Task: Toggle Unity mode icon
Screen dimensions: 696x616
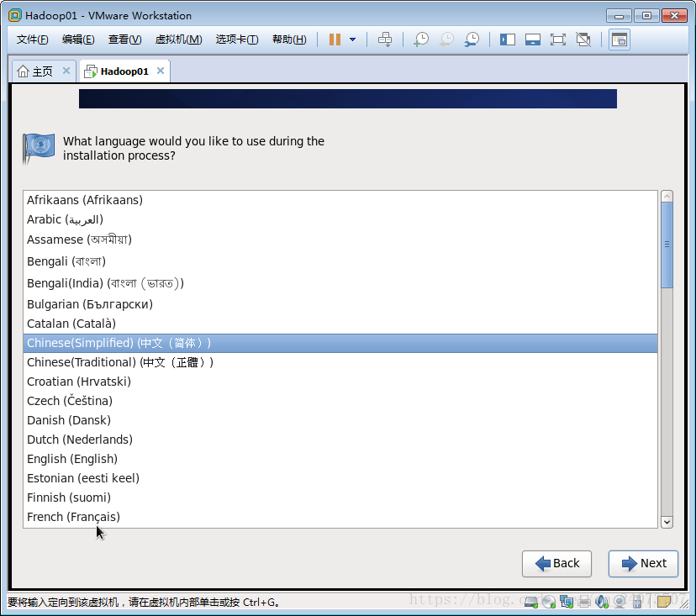Action: click(583, 39)
